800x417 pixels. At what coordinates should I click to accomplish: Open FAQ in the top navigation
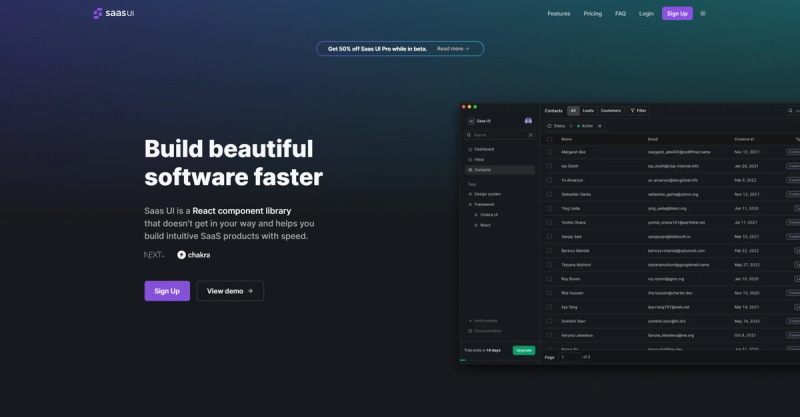(620, 14)
